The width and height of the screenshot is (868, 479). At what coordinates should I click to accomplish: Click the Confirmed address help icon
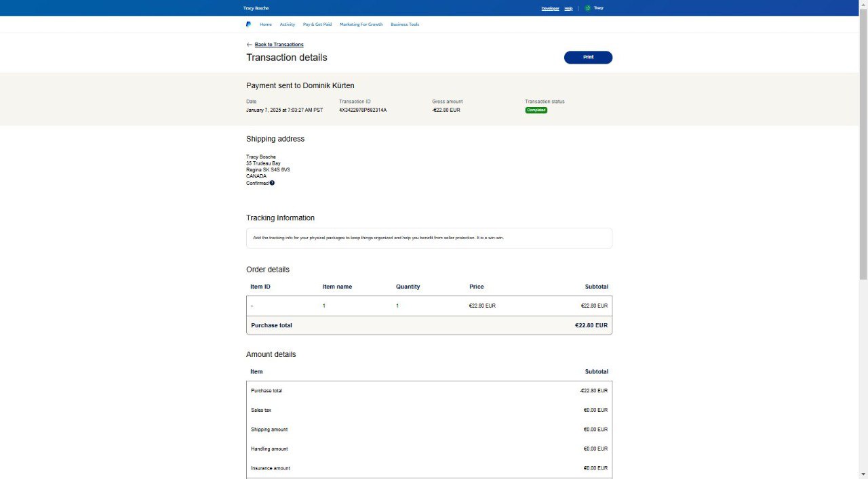272,183
